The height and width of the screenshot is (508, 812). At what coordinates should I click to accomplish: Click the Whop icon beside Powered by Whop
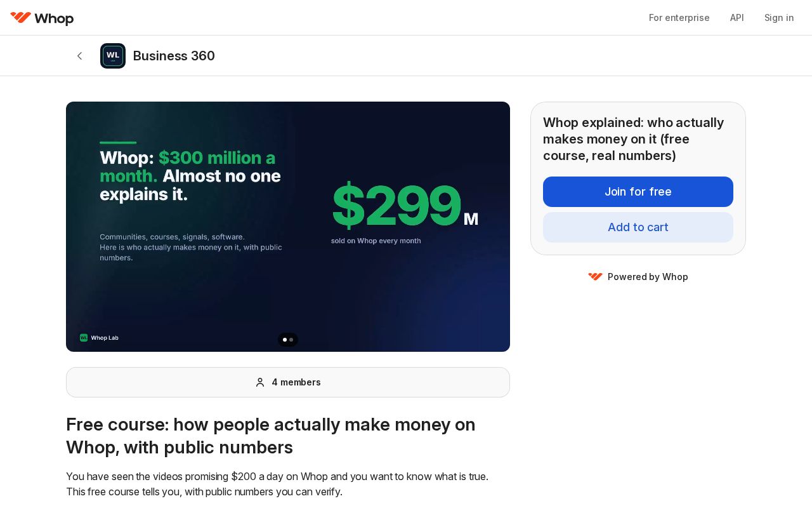[595, 277]
